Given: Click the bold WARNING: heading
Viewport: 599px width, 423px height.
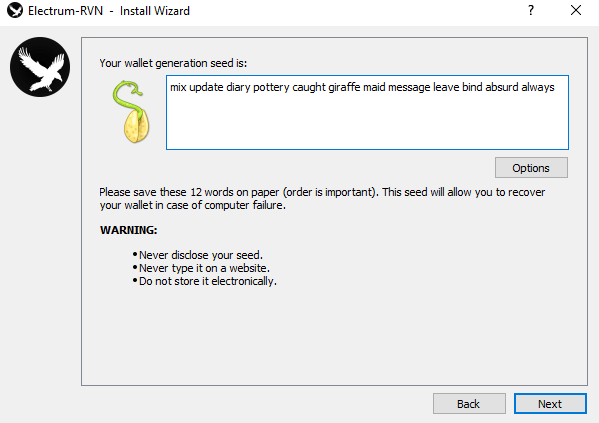Looking at the screenshot, I should (128, 230).
